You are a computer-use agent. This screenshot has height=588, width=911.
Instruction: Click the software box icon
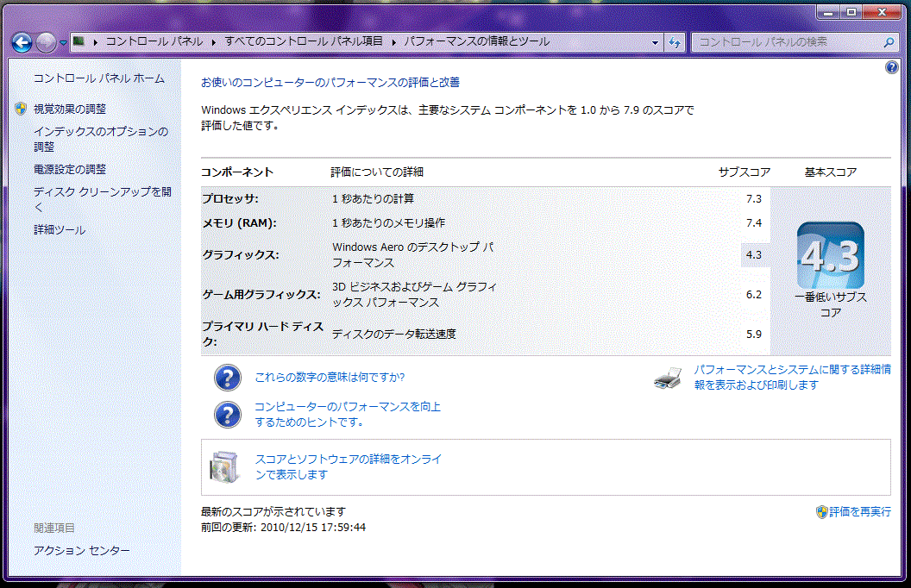click(225, 466)
